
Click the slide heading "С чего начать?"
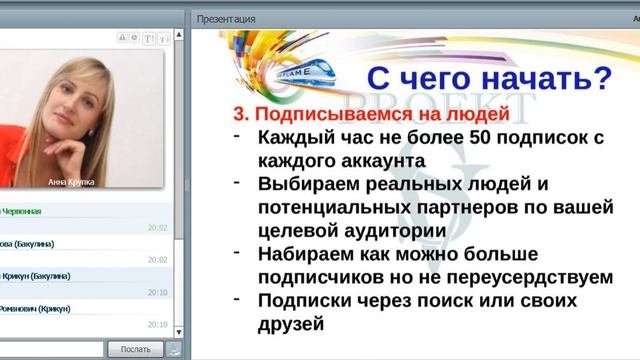(x=489, y=78)
